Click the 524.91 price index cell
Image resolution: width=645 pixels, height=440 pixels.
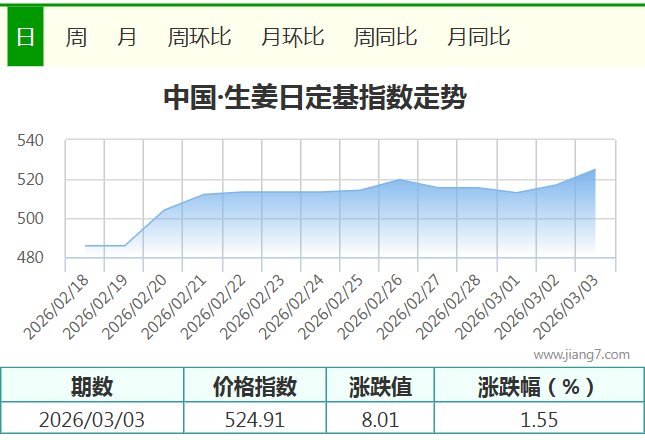[255, 420]
